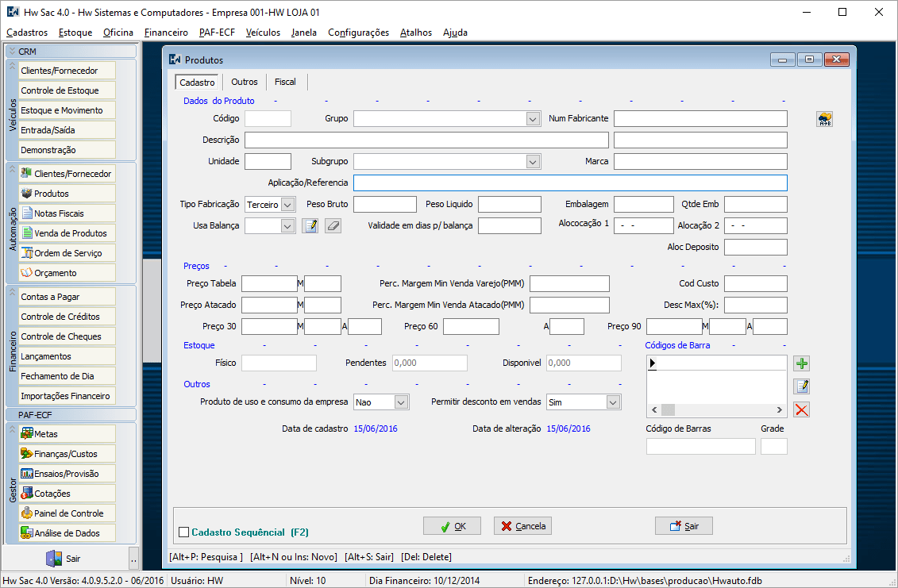Collapse the Financeiro sidebar group
This screenshot has height=588, width=898.
click(12, 292)
